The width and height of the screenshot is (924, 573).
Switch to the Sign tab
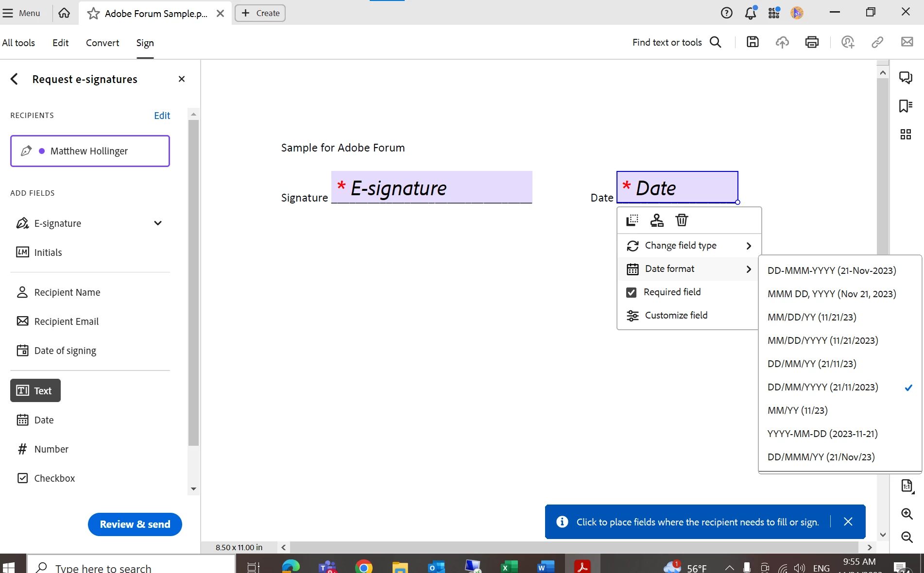(x=145, y=43)
